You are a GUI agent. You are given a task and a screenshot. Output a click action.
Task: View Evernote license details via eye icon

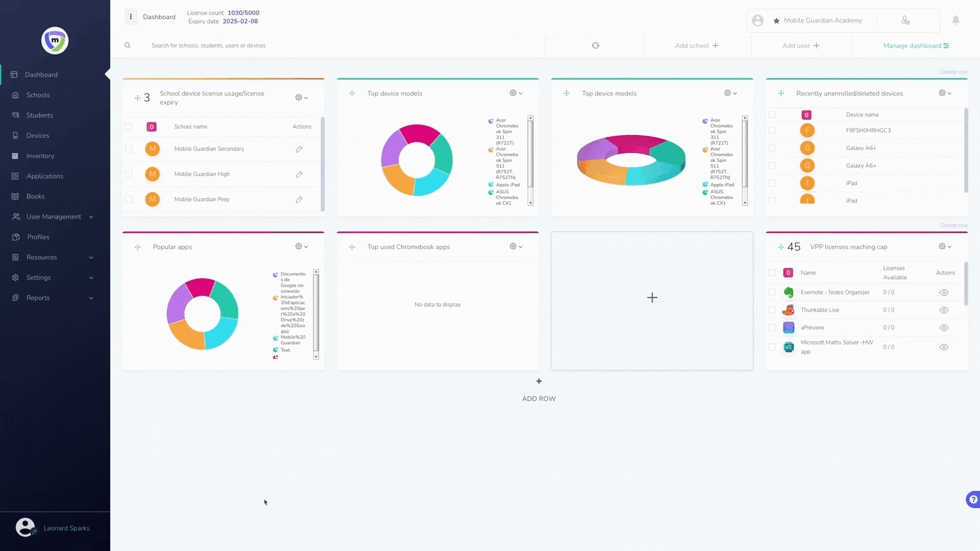coord(944,293)
